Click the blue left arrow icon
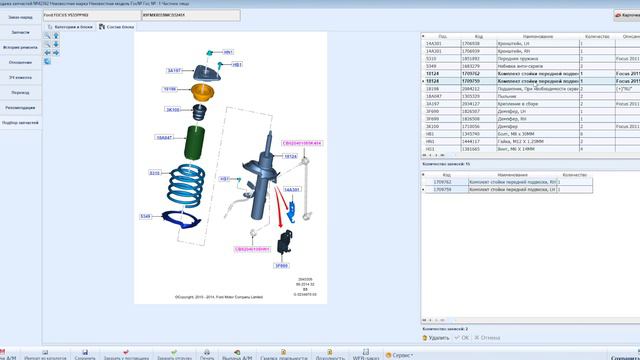Viewport: 640px width, 360px height. 47,53
